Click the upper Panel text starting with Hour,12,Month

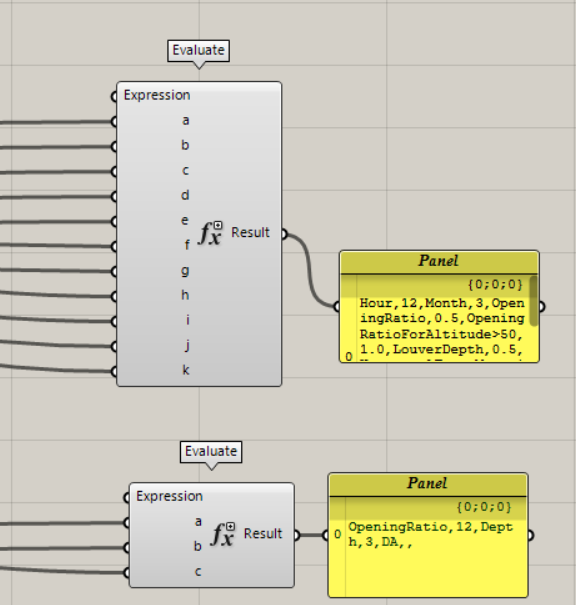442,326
